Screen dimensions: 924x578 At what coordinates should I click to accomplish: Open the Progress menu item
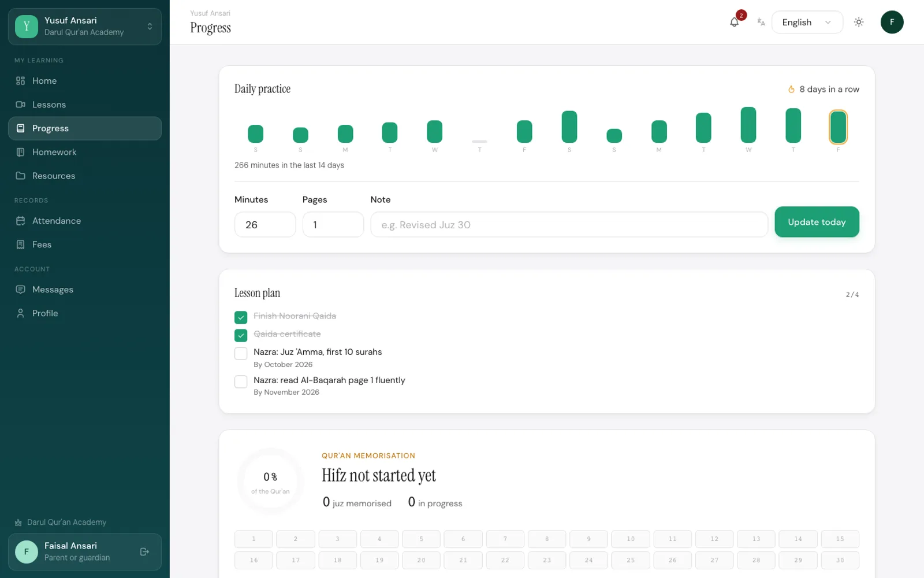click(x=85, y=128)
